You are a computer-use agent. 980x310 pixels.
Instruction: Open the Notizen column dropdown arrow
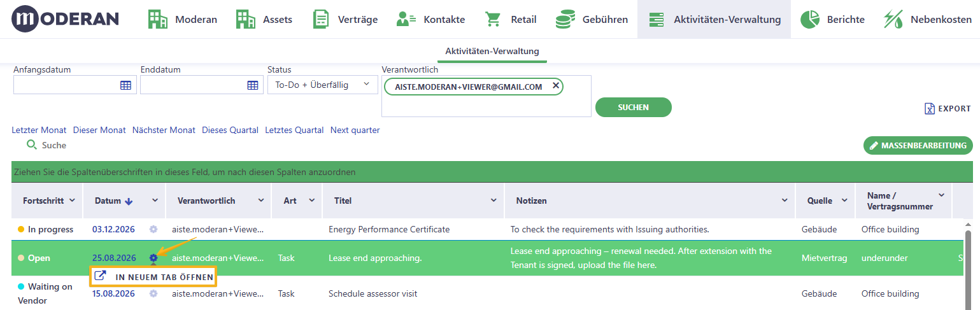pyautogui.click(x=785, y=201)
